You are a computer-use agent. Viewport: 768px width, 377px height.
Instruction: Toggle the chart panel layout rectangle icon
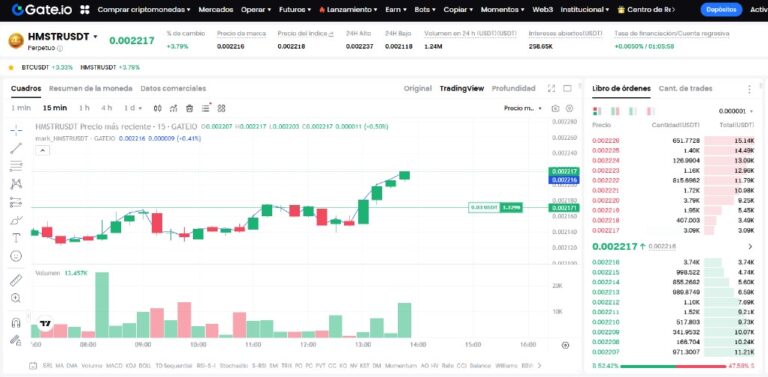click(567, 89)
